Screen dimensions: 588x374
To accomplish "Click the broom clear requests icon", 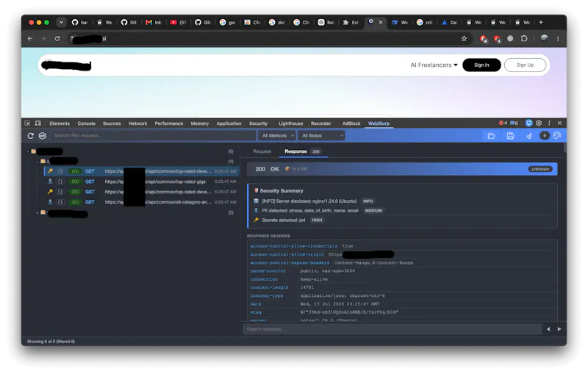I will [529, 136].
